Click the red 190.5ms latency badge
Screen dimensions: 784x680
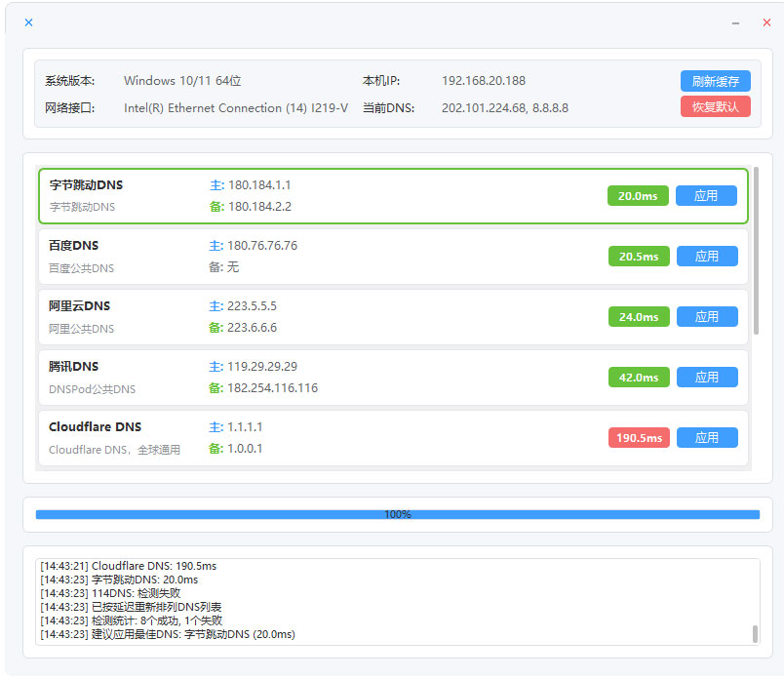click(x=639, y=438)
